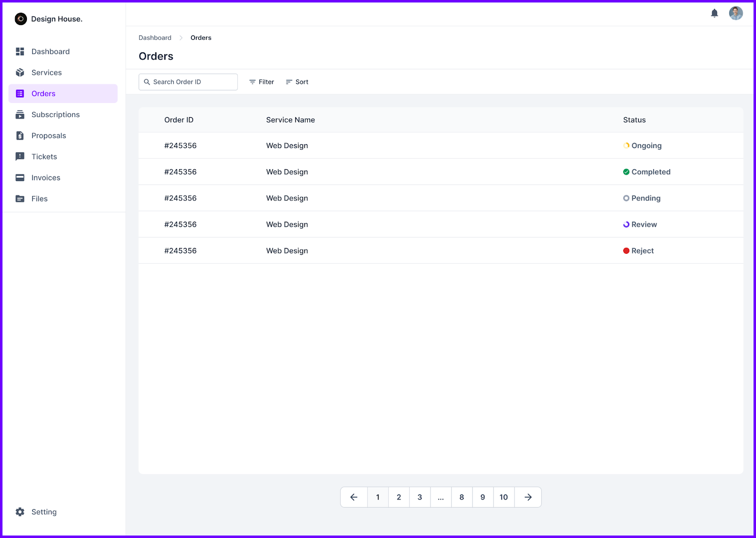
Task: Open the Filter options
Action: coord(262,82)
